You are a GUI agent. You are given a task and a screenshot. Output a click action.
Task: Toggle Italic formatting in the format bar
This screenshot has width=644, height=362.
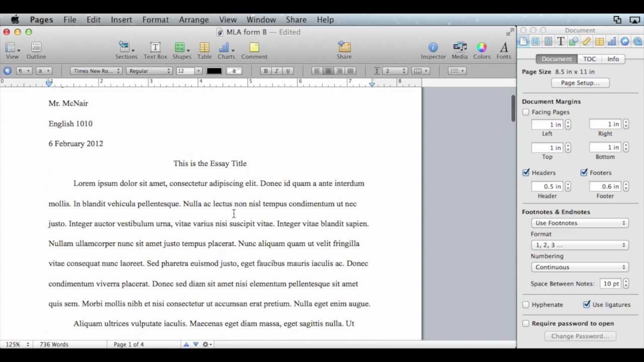277,71
